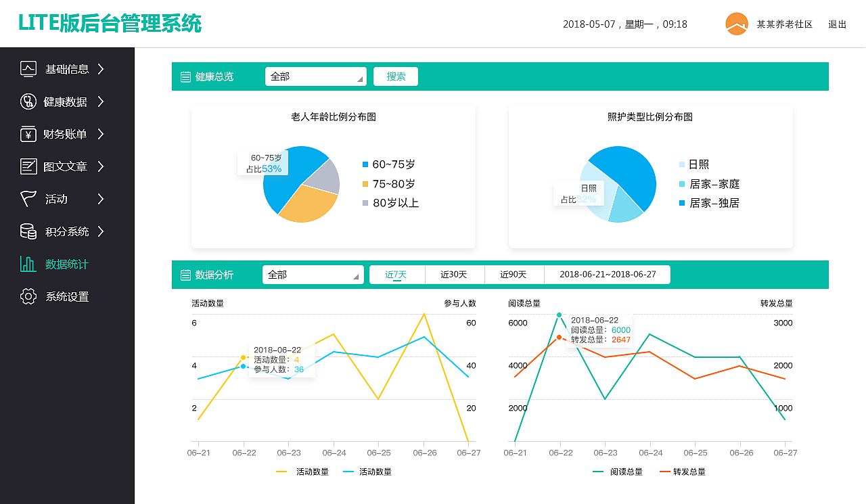Expand the 活动 chevron

(x=101, y=199)
